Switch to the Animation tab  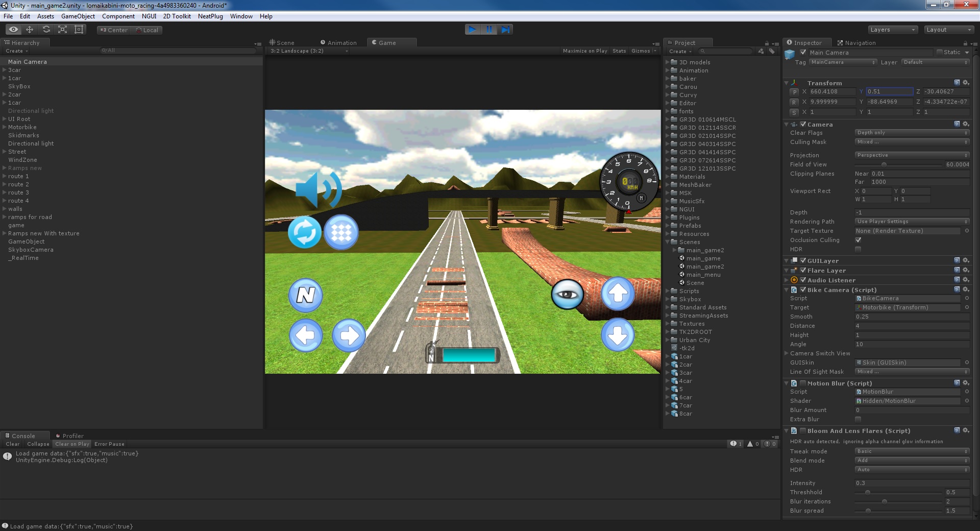pyautogui.click(x=338, y=43)
